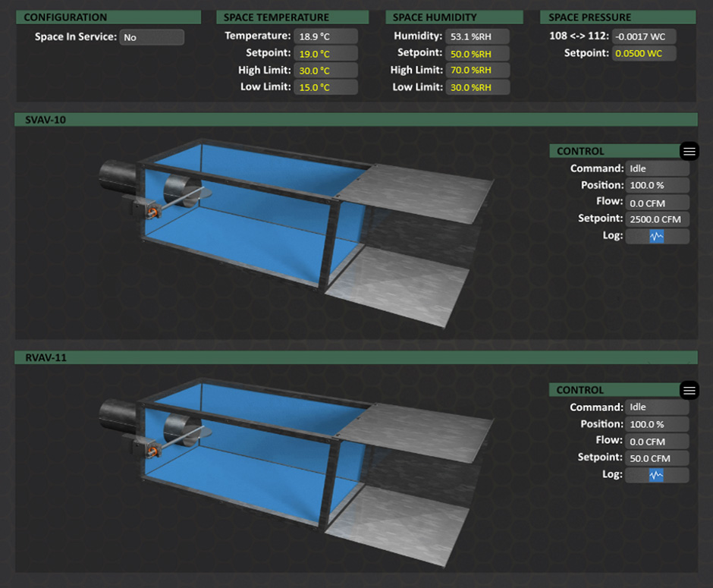Open the RVAV-11 control hamburger menu
The width and height of the screenshot is (713, 588).
click(x=689, y=390)
